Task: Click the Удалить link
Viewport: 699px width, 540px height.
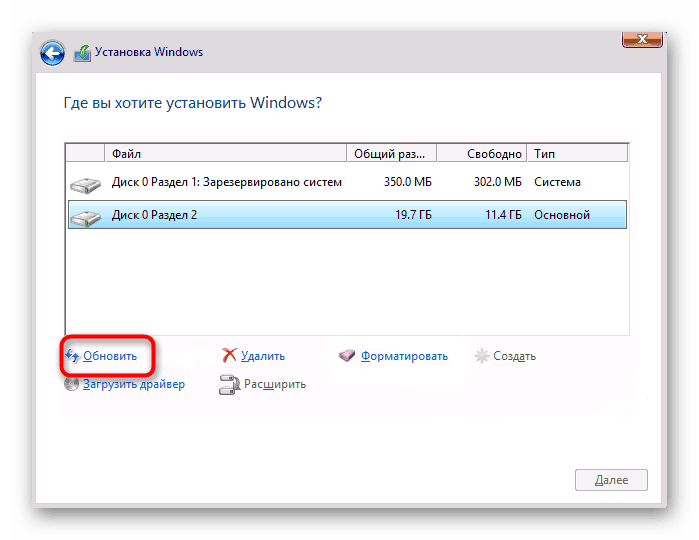Action: tap(263, 356)
